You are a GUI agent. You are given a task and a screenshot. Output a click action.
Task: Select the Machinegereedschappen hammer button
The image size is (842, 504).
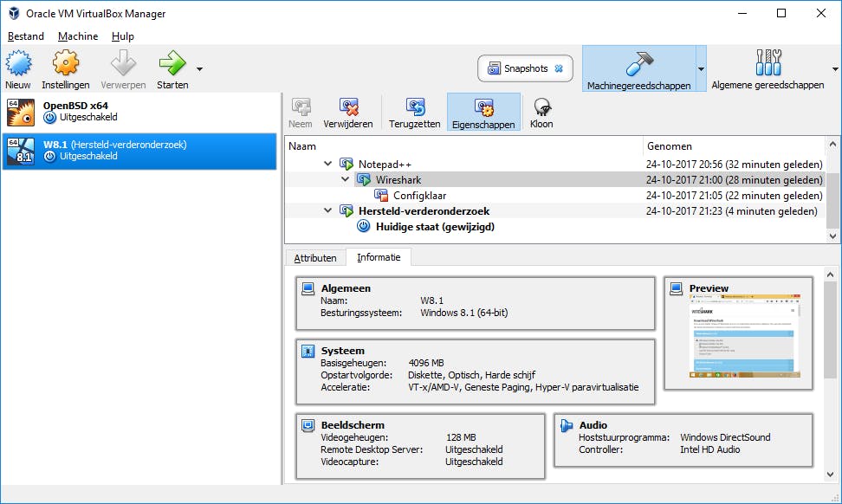pyautogui.click(x=639, y=68)
